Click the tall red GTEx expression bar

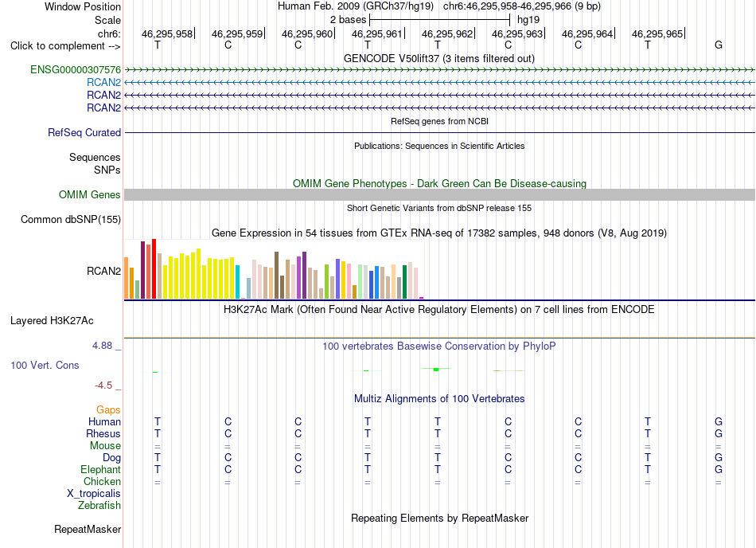(x=154, y=268)
